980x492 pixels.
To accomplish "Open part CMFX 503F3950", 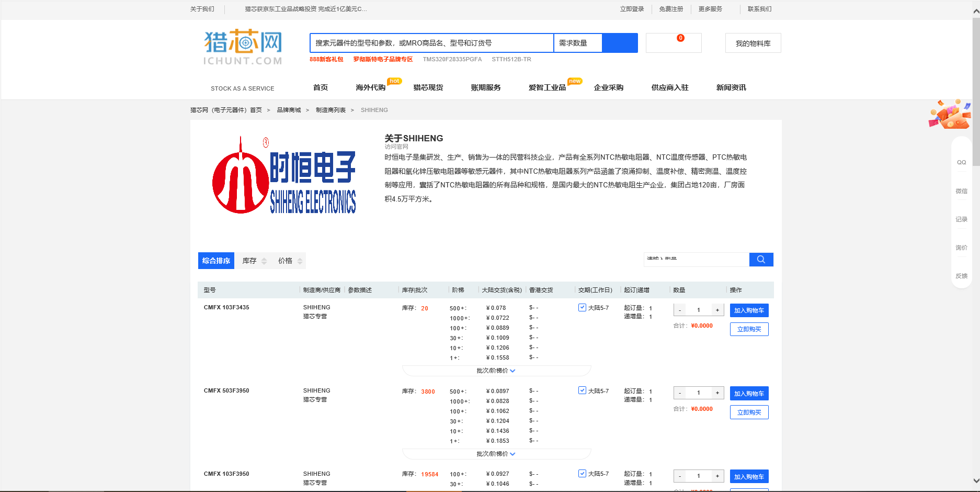I will click(x=226, y=390).
